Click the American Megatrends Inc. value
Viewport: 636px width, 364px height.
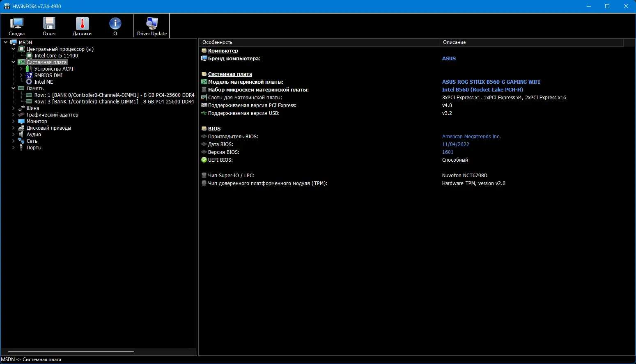pyautogui.click(x=471, y=136)
